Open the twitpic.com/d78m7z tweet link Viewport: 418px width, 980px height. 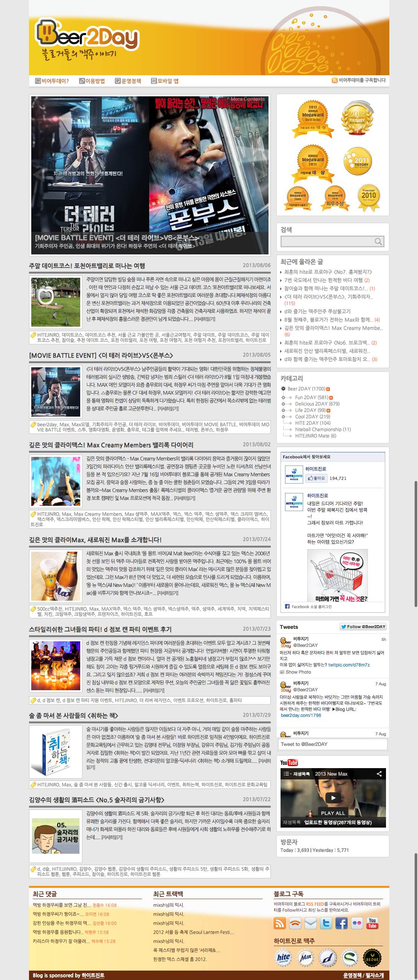(349, 665)
